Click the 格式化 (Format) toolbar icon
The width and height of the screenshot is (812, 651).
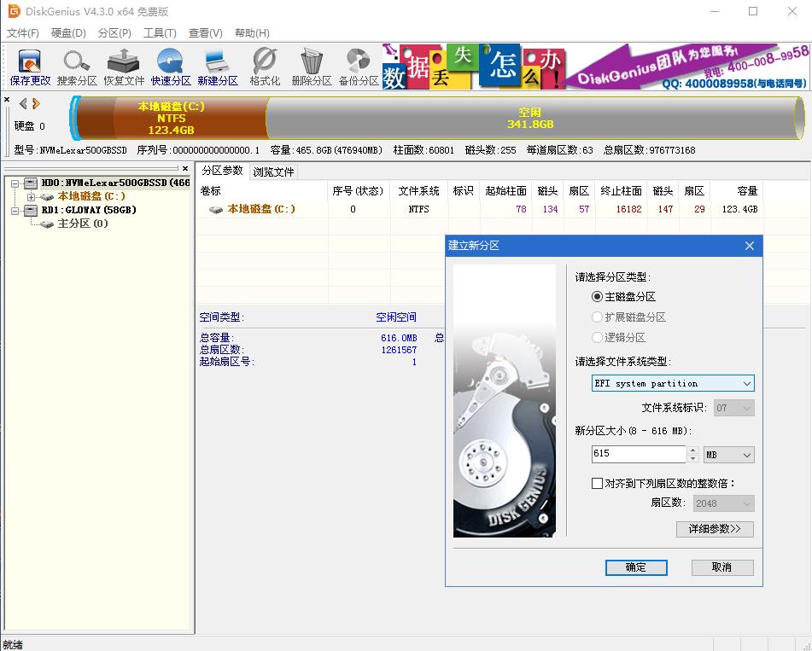point(262,65)
